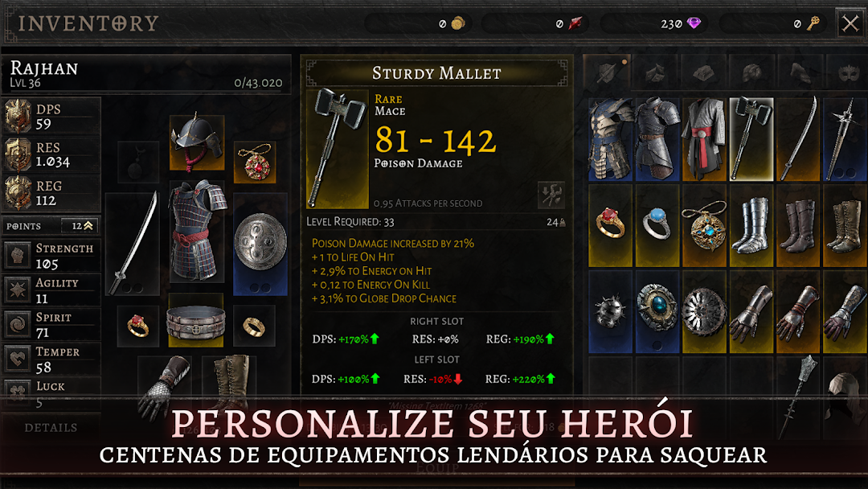Image resolution: width=868 pixels, height=489 pixels.
Task: Select the blue gem silver ring
Action: click(657, 225)
